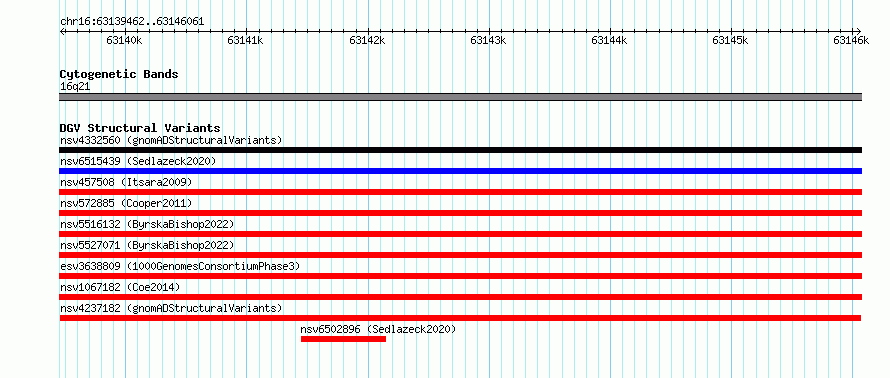Image resolution: width=890 pixels, height=378 pixels.
Task: Select the red esv3638809 variant bar
Action: [x=460, y=276]
